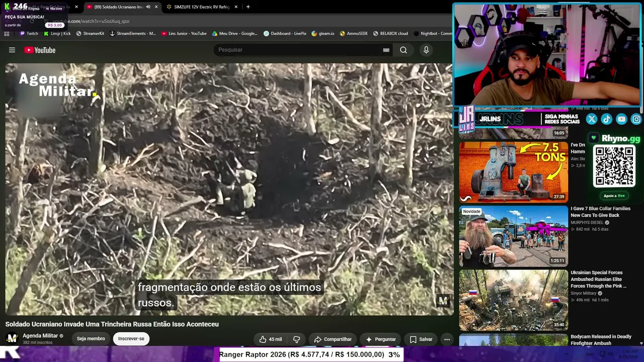Start voice search with the microphone
This screenshot has width=644, height=362.
(x=426, y=50)
